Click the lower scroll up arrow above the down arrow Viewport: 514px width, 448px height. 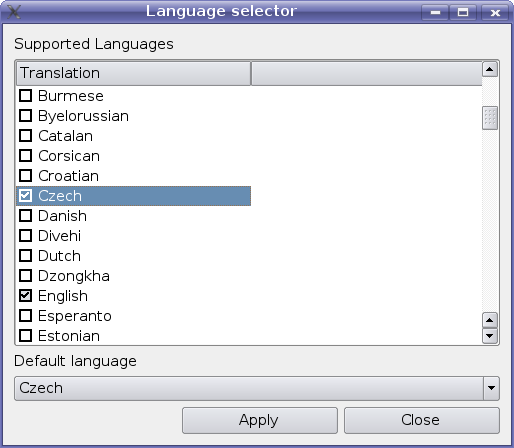pos(490,320)
